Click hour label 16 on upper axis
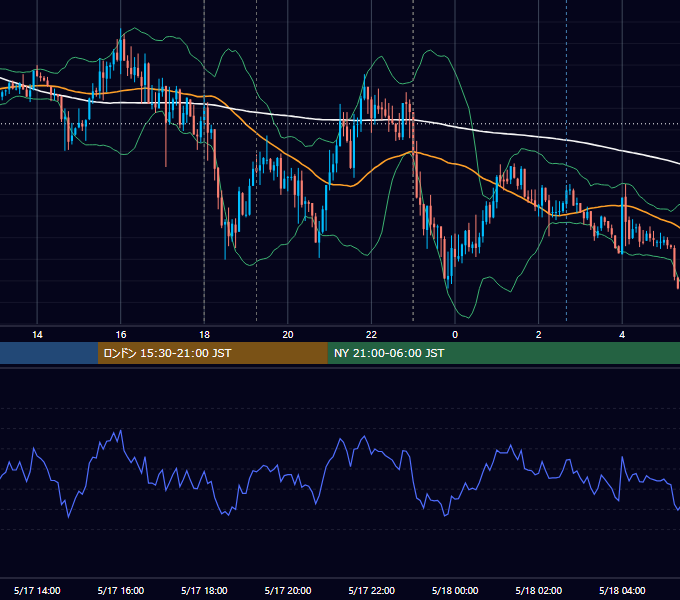The width and height of the screenshot is (680, 600). 121,335
